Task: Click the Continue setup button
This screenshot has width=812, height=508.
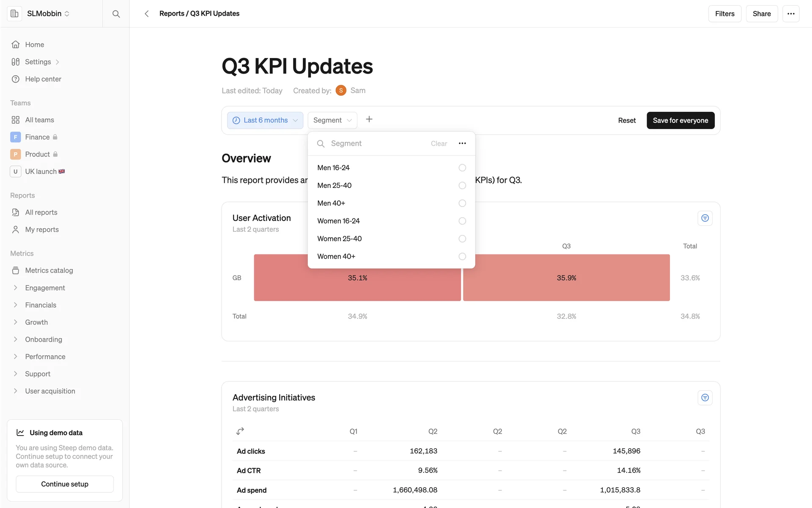Action: [x=65, y=484]
